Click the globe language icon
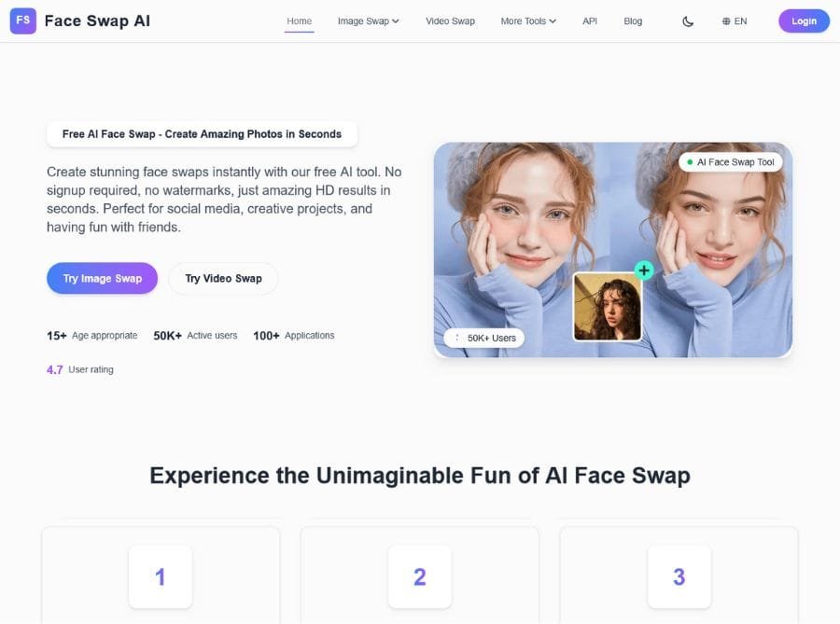This screenshot has width=840, height=624. tap(726, 20)
